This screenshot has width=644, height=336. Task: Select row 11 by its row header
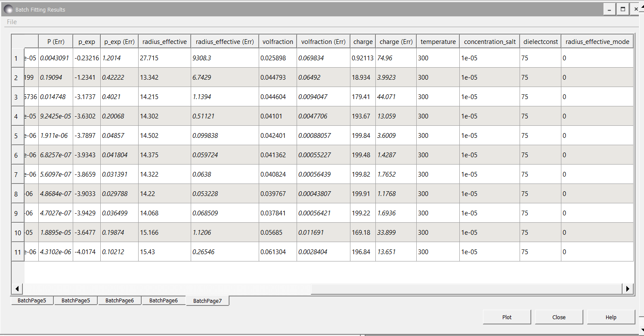click(x=17, y=252)
